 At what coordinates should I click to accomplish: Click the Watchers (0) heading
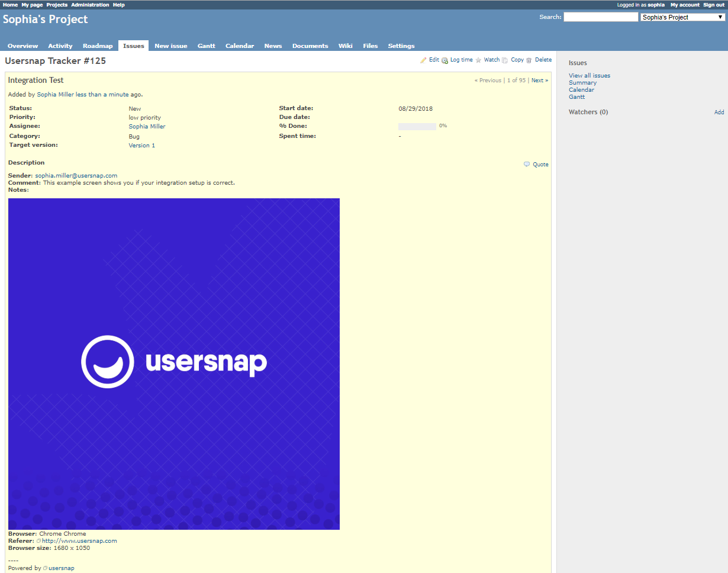[x=588, y=112]
